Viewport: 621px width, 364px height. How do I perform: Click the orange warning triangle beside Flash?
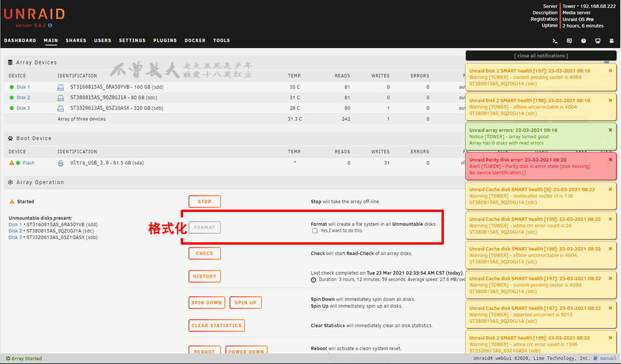pyautogui.click(x=12, y=162)
